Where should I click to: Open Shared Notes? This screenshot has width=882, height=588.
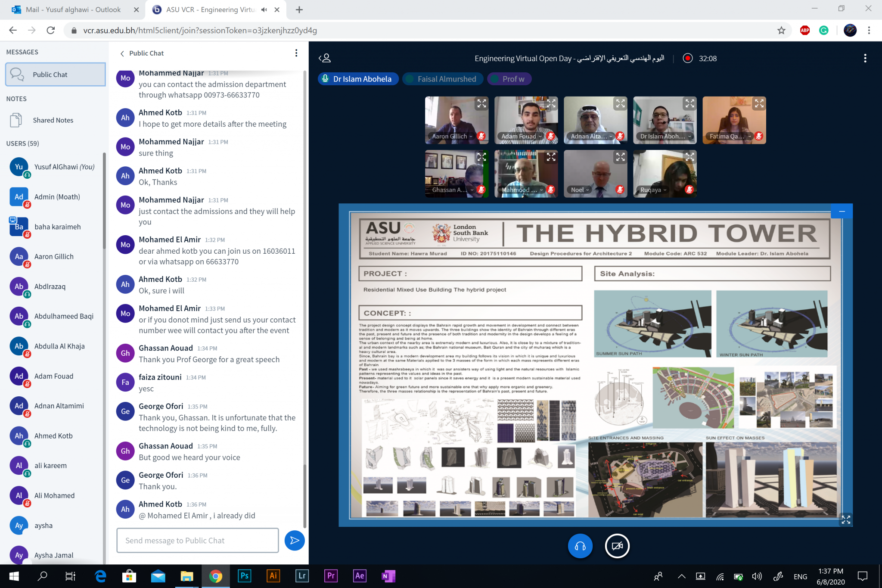[x=53, y=120]
